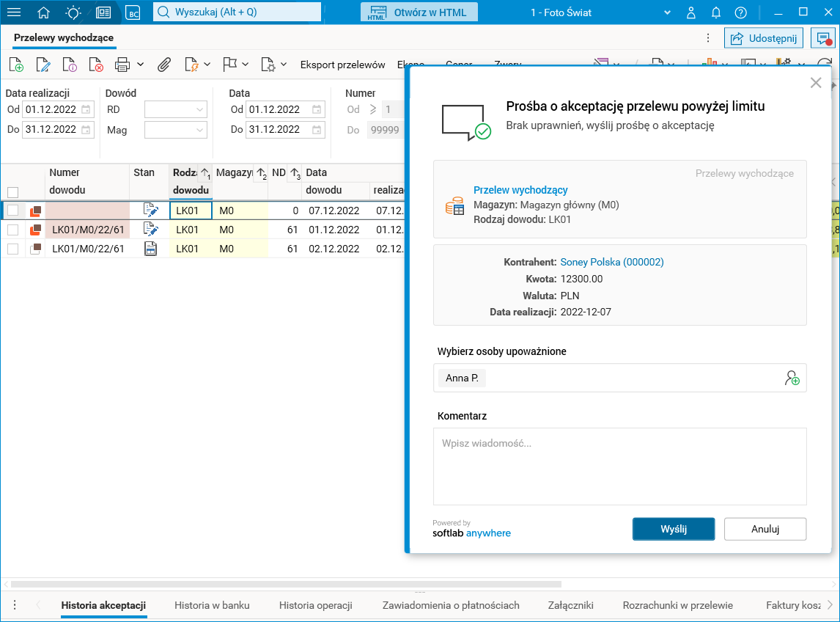Image resolution: width=840 pixels, height=622 pixels.
Task: Click Eksport przelewów toolbar button
Action: (342, 65)
